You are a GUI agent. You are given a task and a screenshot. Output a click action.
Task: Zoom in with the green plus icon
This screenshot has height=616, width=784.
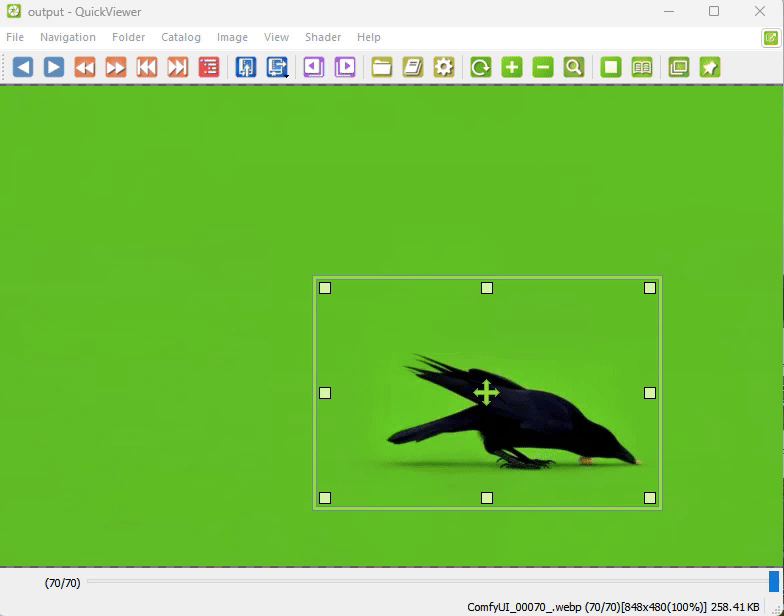click(512, 67)
